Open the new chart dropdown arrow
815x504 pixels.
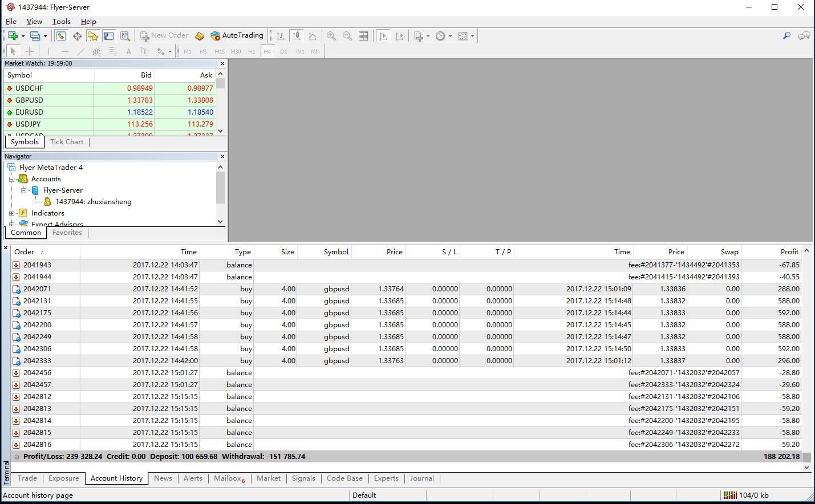point(22,36)
